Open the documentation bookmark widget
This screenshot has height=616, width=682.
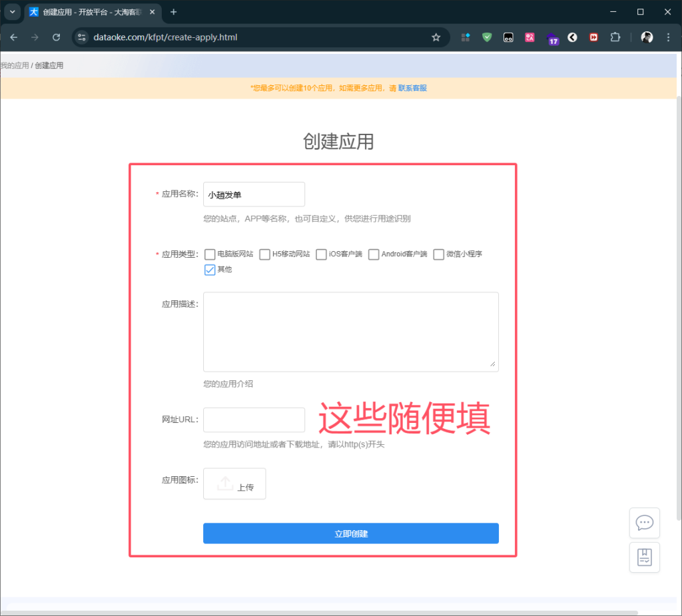[644, 557]
